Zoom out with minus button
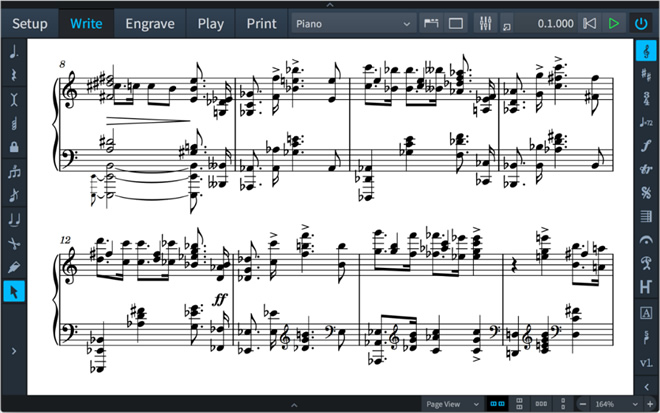The image size is (660, 413). click(583, 404)
